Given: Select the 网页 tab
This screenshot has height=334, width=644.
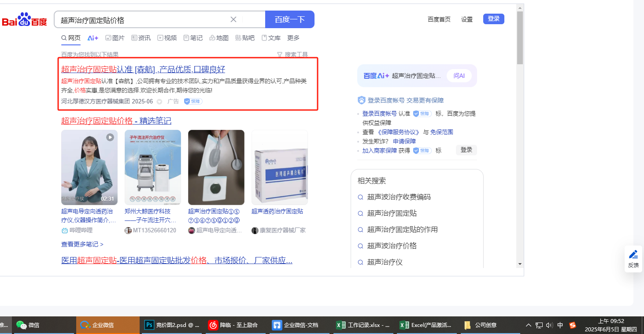Looking at the screenshot, I should 71,38.
